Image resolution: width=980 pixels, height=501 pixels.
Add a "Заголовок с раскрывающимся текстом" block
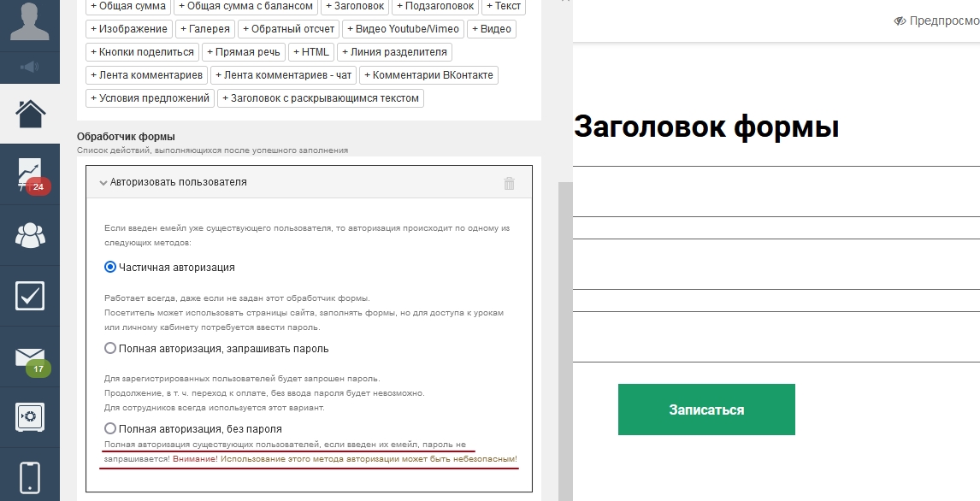click(x=320, y=98)
